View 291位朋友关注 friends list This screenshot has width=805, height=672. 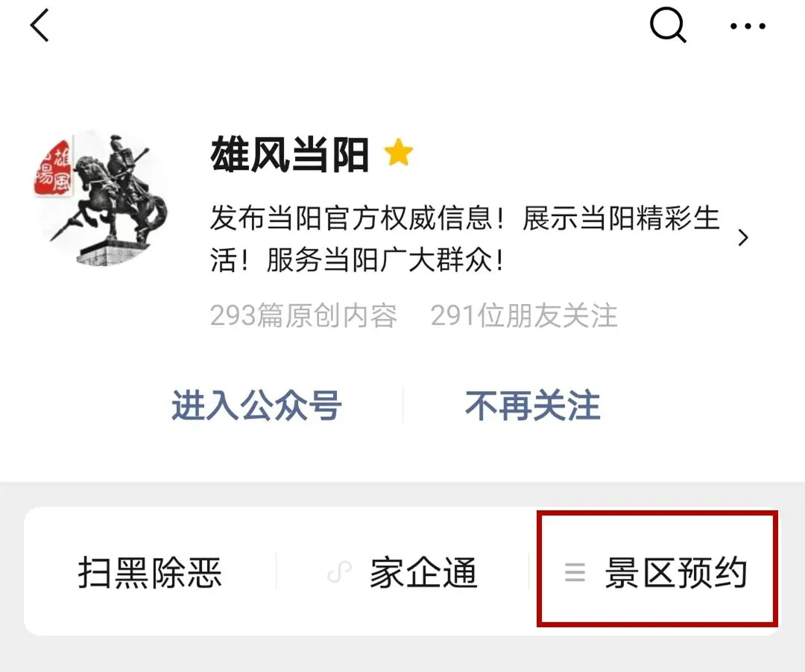(524, 315)
